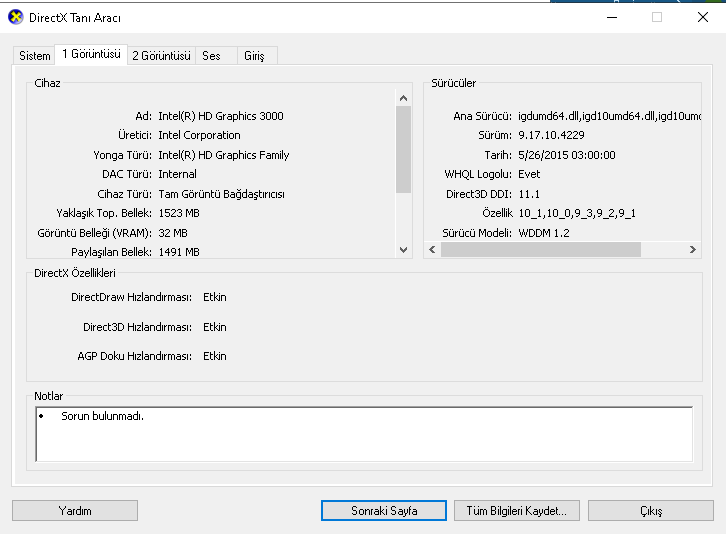Viewport: 726px width, 534px height.
Task: Click driver version 9.17.10.4229
Action: (551, 135)
